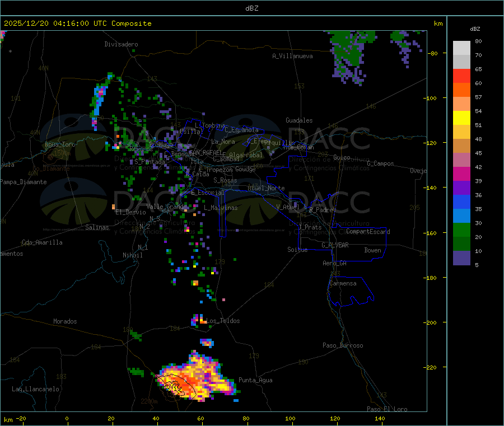The image size is (504, 426).
Task: Click the Punta_Agua label
Action: pos(255,380)
